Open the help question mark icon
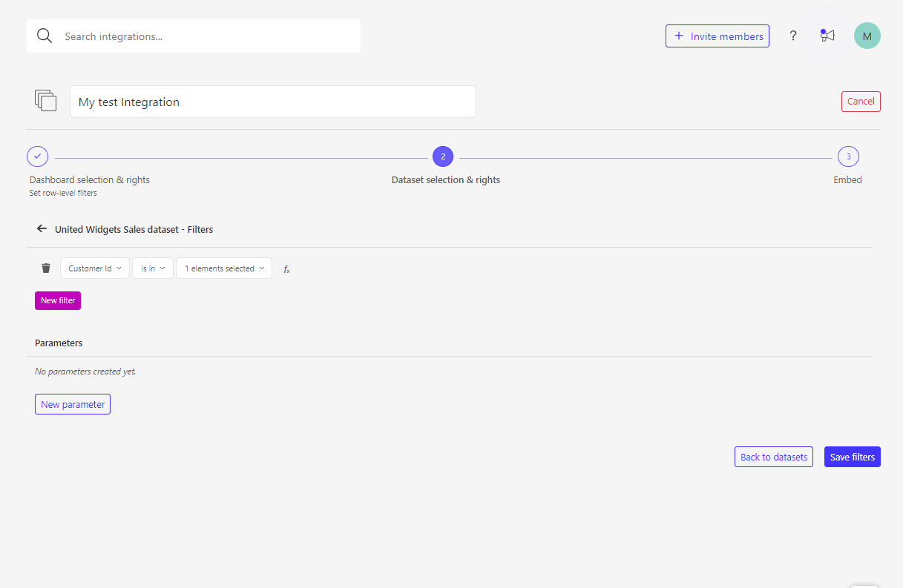This screenshot has height=588, width=903. click(793, 36)
